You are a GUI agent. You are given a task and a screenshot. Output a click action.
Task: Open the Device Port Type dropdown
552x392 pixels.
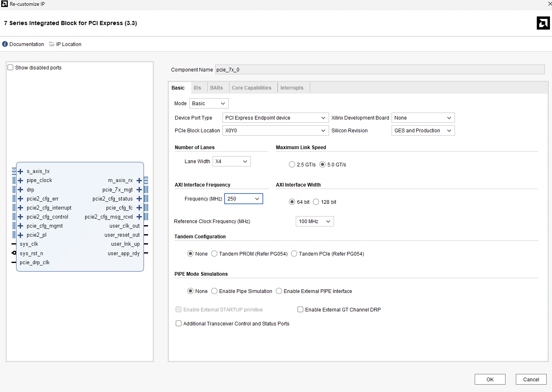pos(275,118)
